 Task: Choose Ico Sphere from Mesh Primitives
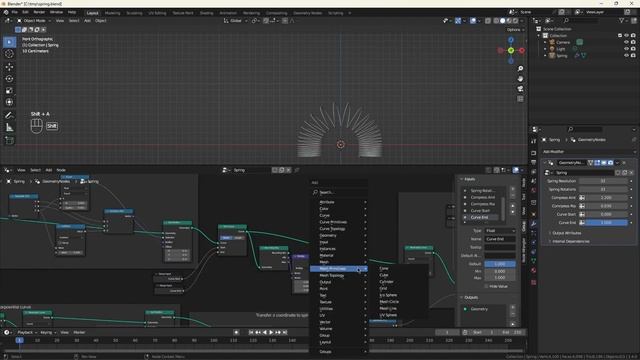[388, 295]
